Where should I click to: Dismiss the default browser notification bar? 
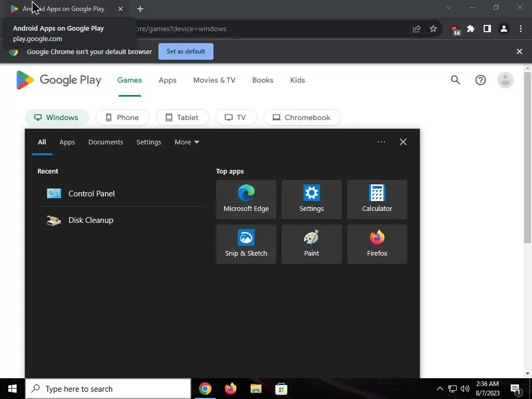[x=520, y=51]
